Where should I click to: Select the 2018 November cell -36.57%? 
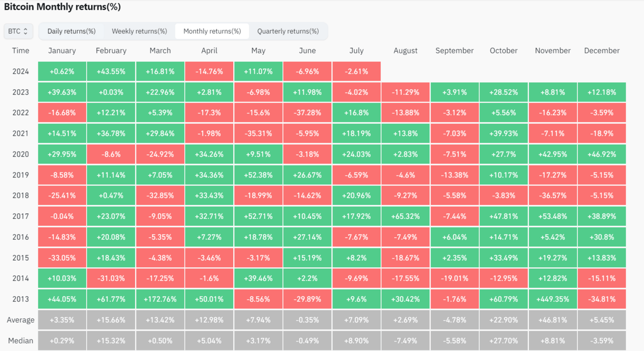click(552, 195)
